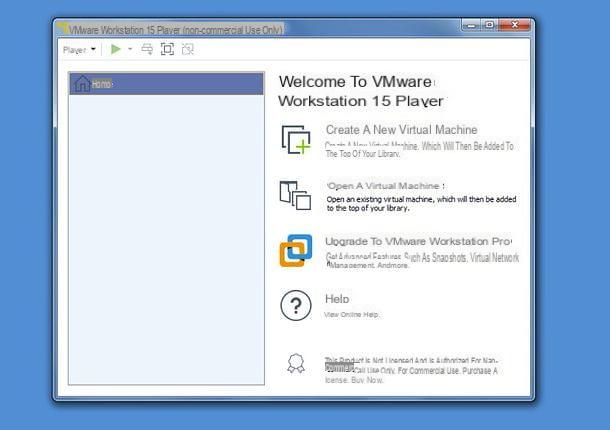This screenshot has width=610, height=430.
Task: Open the Player menu dropdown
Action: click(x=79, y=50)
